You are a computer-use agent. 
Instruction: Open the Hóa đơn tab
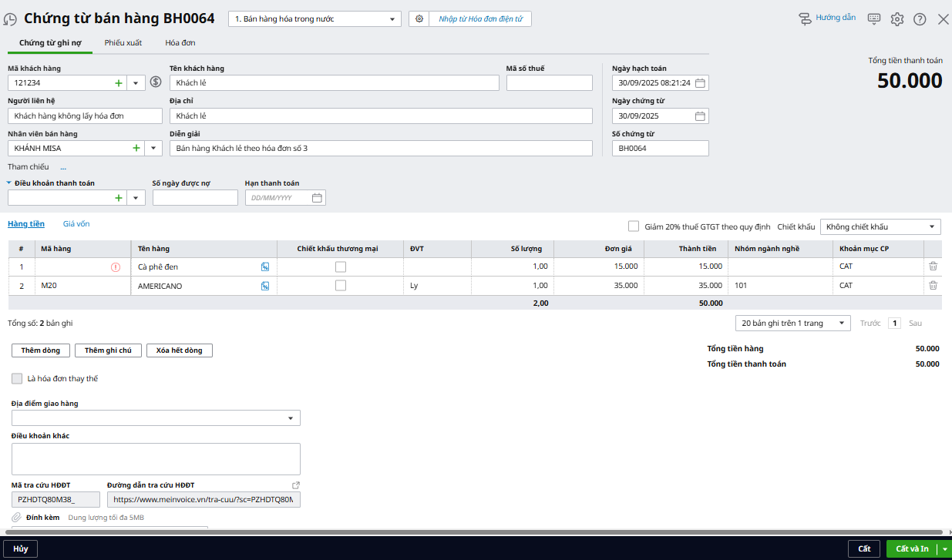click(180, 43)
